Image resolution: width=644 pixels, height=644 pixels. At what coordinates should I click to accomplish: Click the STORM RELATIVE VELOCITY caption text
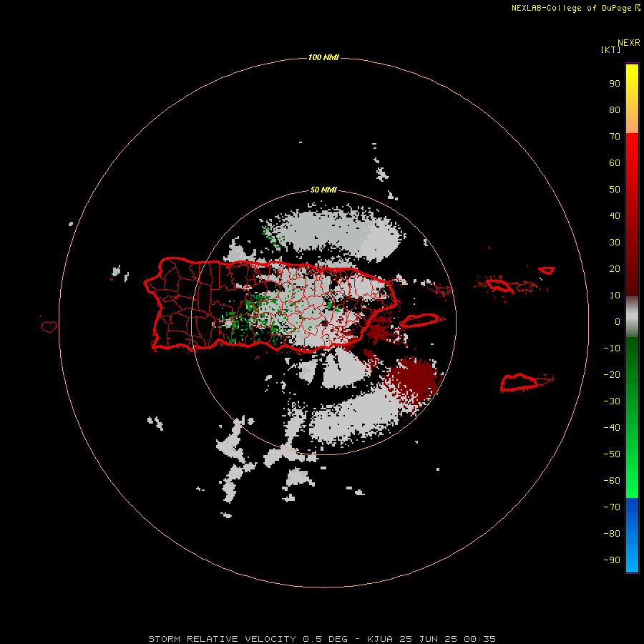tap(223, 639)
